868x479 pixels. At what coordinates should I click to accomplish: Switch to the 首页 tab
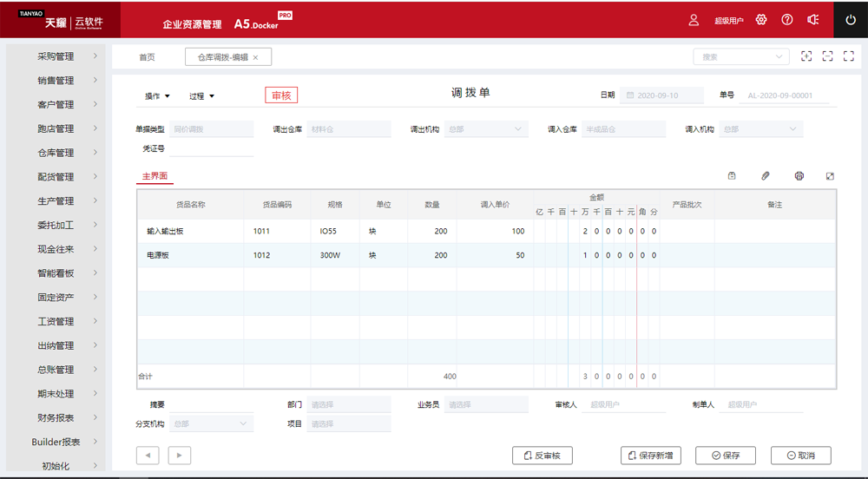pyautogui.click(x=147, y=57)
